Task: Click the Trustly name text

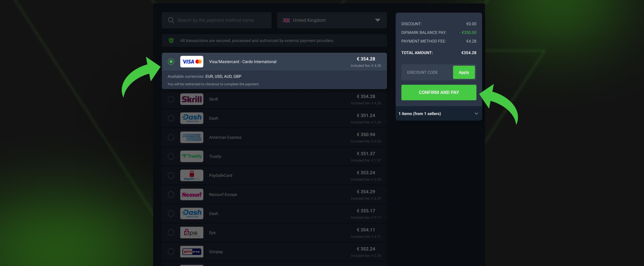Action: [x=215, y=156]
